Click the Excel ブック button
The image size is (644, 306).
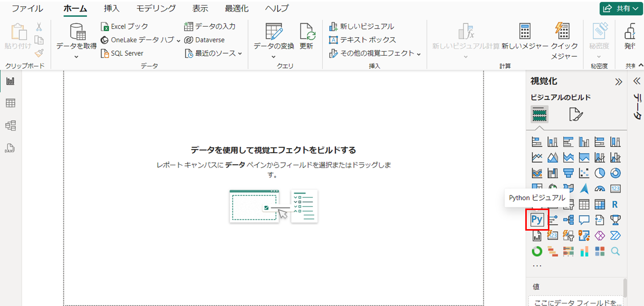pyautogui.click(x=124, y=26)
